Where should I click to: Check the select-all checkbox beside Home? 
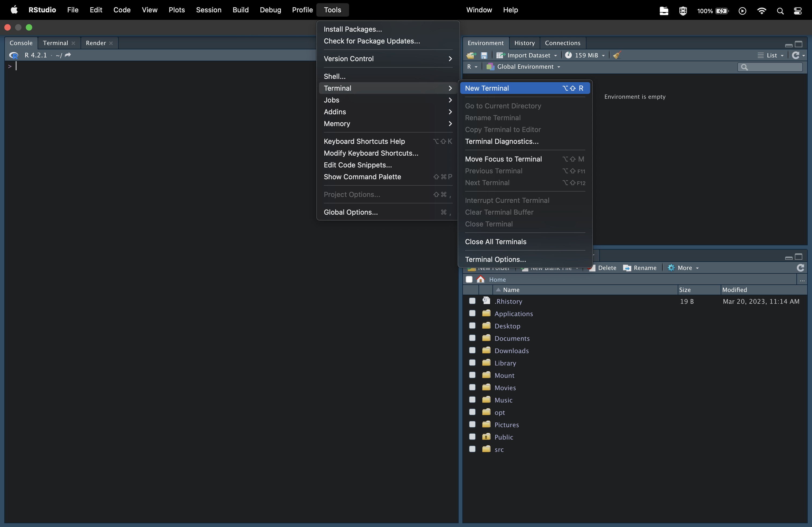click(x=469, y=280)
